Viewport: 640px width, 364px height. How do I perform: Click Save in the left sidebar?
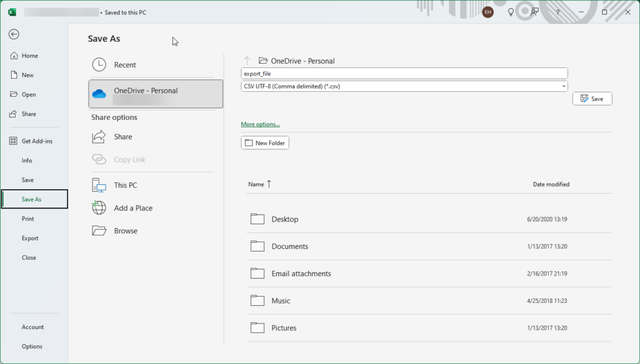pyautogui.click(x=27, y=180)
